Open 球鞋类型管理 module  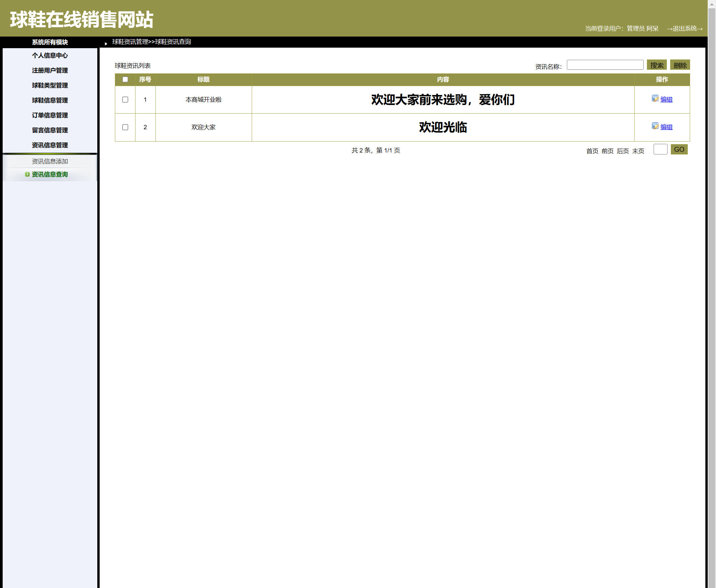click(x=49, y=85)
